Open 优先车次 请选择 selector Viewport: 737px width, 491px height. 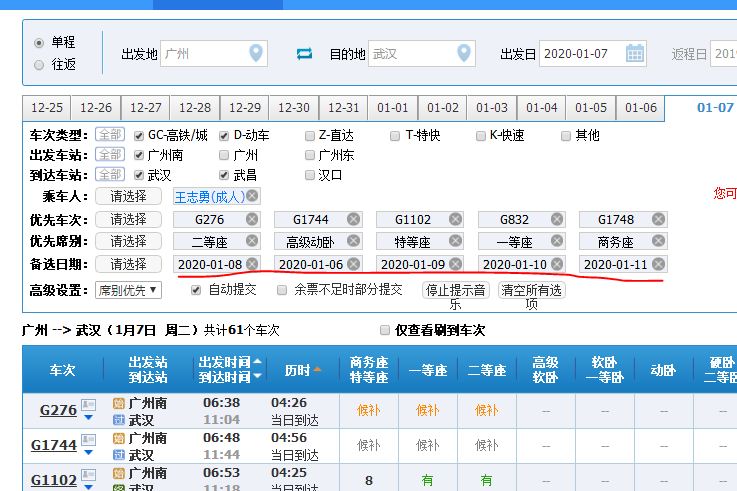pyautogui.click(x=128, y=219)
